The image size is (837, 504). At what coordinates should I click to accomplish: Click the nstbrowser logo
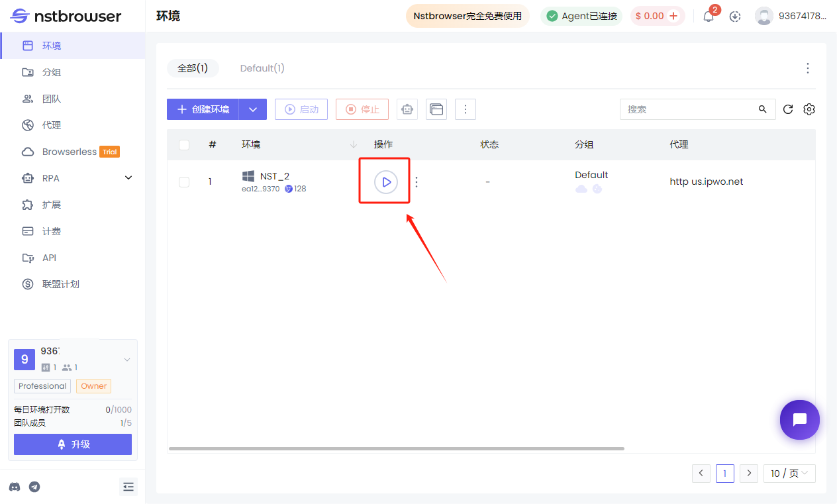click(66, 16)
